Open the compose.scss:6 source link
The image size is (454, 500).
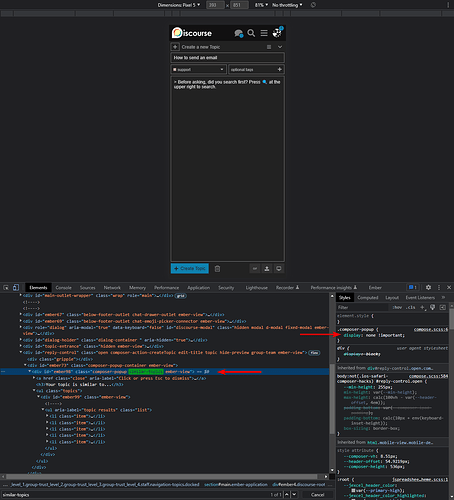pyautogui.click(x=431, y=329)
